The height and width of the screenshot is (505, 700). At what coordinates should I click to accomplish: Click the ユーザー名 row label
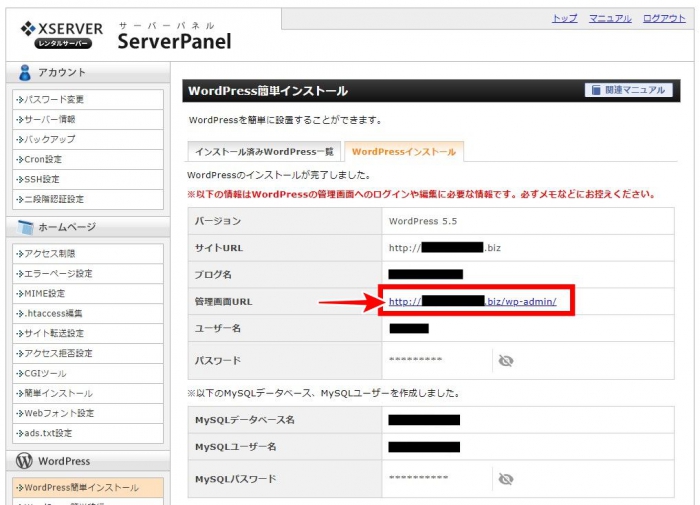(218, 329)
